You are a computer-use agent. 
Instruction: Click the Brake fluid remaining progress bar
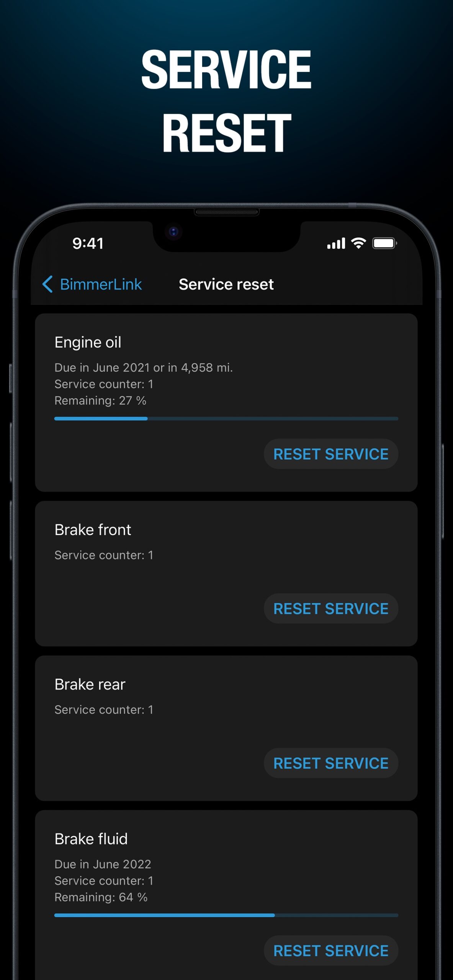click(x=226, y=915)
